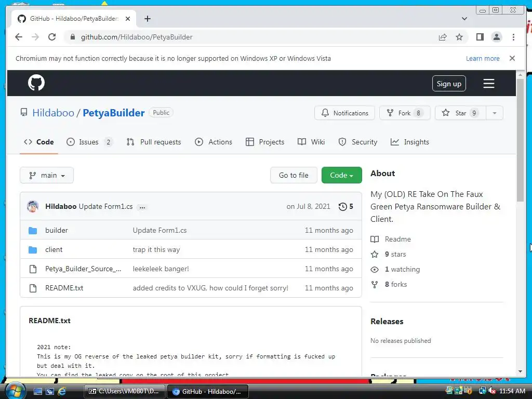Viewport: 532px width, 399px height.
Task: Close the GitHub PetyaBuilder tab
Action: [x=128, y=19]
